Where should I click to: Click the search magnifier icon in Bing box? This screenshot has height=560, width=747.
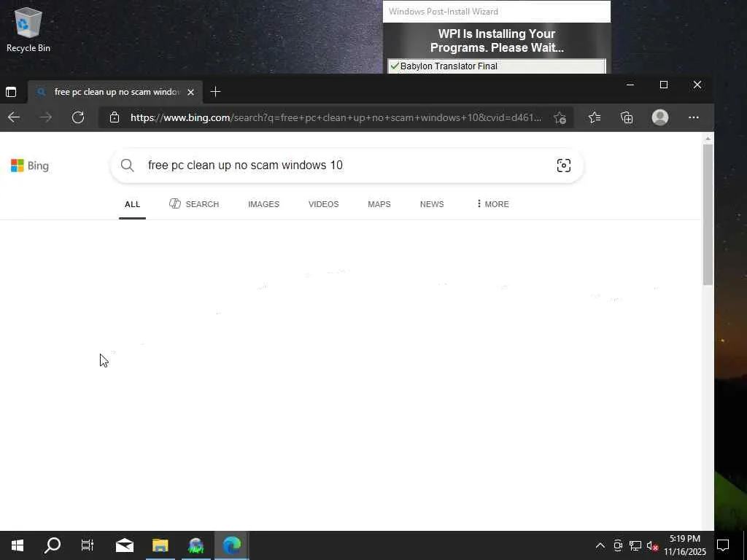click(x=127, y=166)
